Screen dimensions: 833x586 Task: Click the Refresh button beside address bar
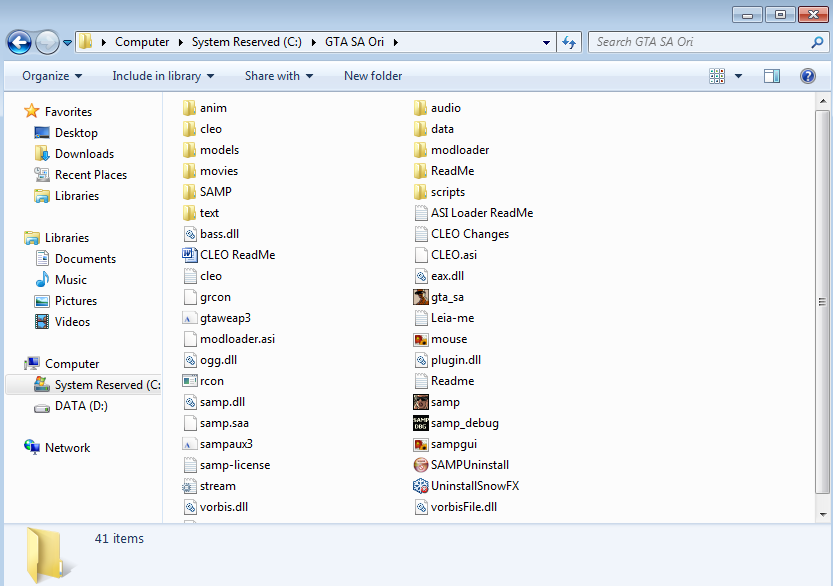(x=569, y=42)
